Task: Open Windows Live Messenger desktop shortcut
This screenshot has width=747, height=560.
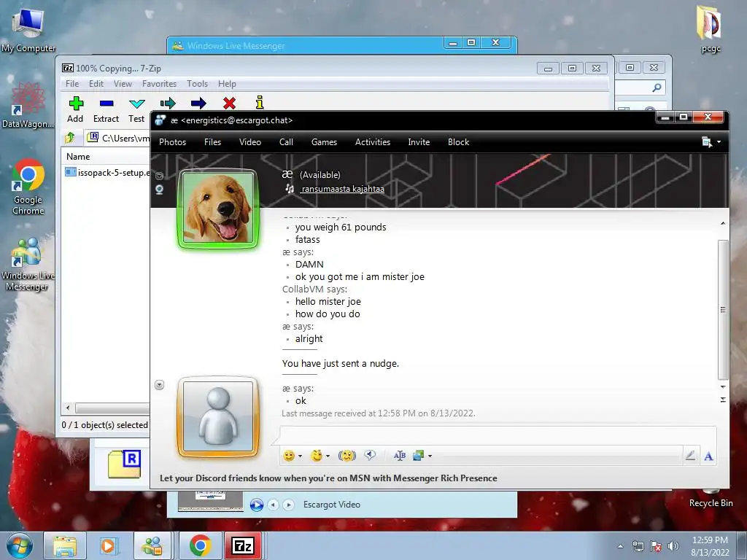Action: point(28,264)
